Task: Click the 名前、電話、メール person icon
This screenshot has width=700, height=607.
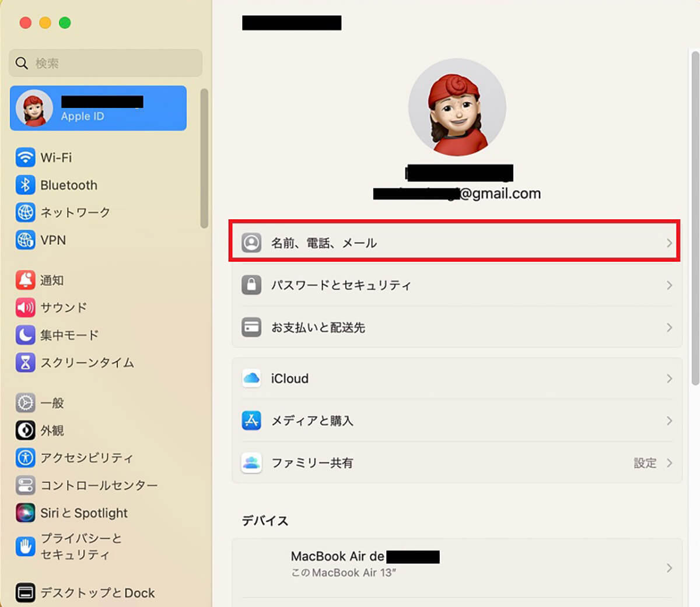Action: (x=251, y=243)
